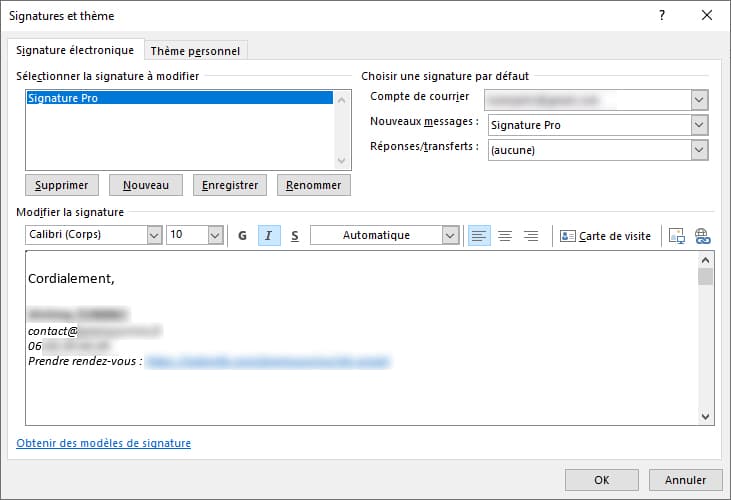Align signature text left
Image resolution: width=731 pixels, height=500 pixels.
(479, 236)
